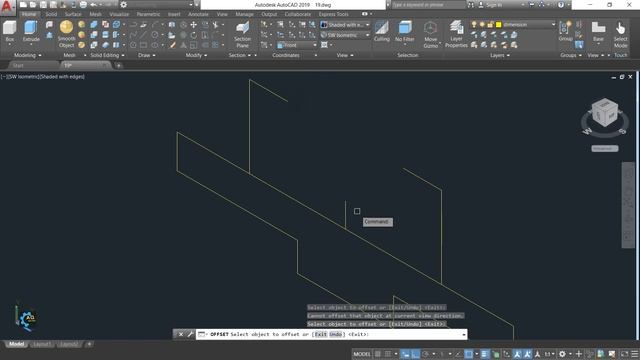Viewport: 640px width, 360px height.
Task: Click the Customization menu icon in status bar
Action: 634,354
